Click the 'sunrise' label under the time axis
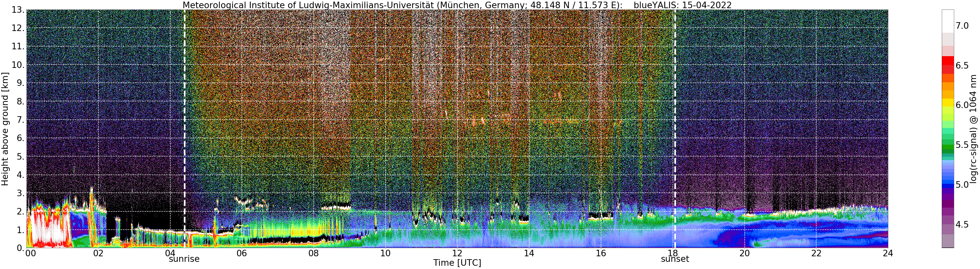Image resolution: width=980 pixels, height=269 pixels. 184,259
